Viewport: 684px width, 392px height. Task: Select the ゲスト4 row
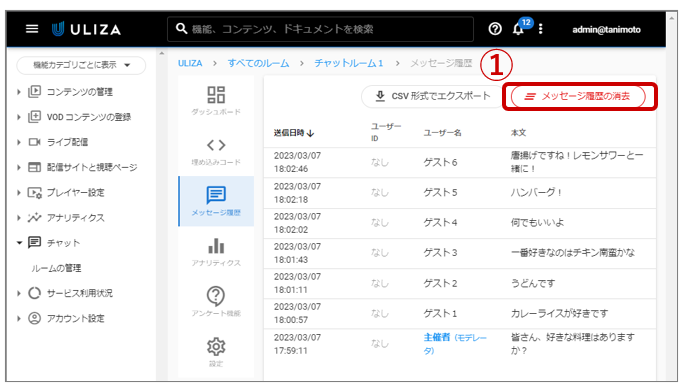pos(460,223)
